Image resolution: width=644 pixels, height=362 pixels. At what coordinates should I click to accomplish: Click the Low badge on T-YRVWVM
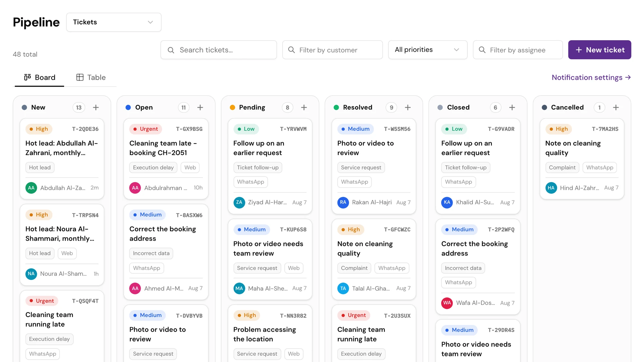click(x=246, y=129)
